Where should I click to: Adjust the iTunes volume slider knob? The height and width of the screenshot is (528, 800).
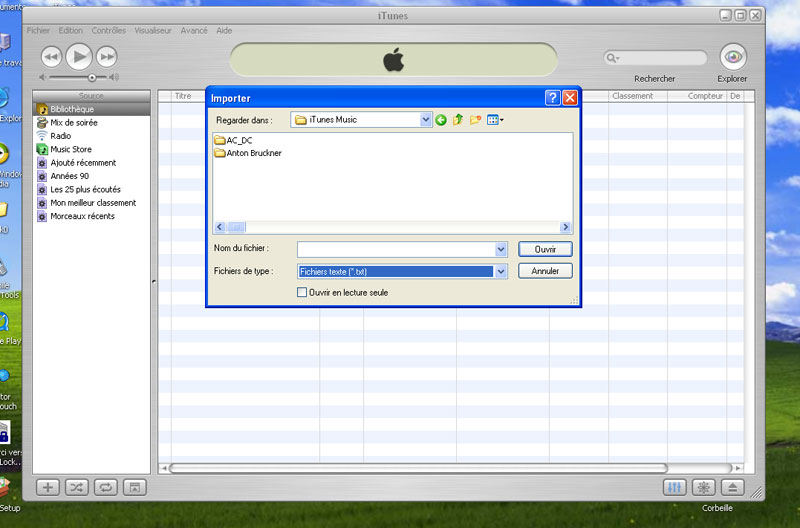pos(92,78)
